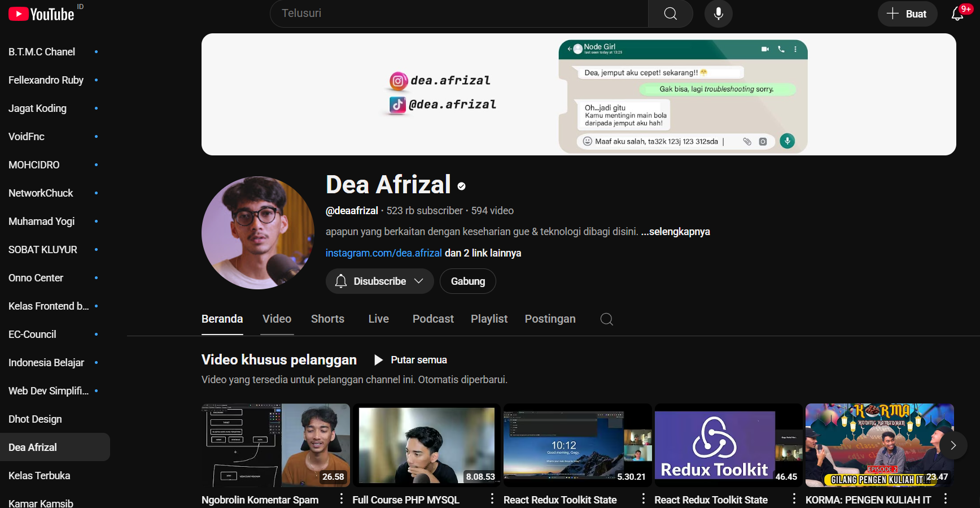Click TikTok icon in channel banner

pyautogui.click(x=397, y=105)
